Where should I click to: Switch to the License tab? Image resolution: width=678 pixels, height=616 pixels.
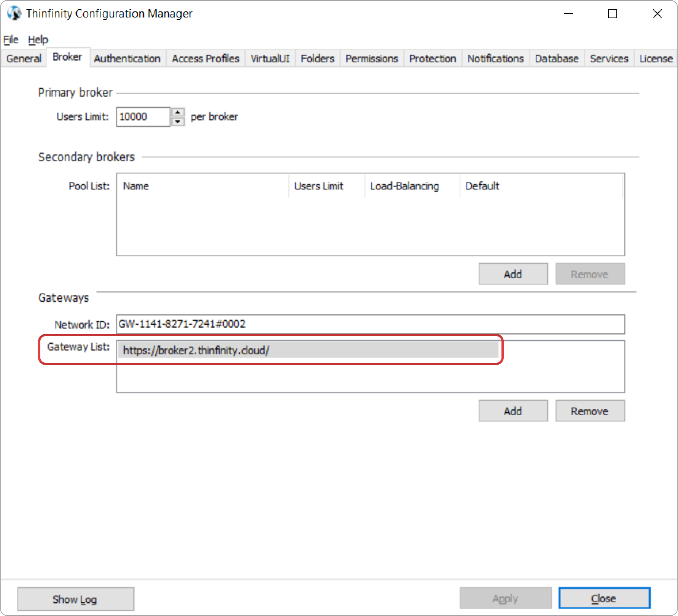click(656, 59)
